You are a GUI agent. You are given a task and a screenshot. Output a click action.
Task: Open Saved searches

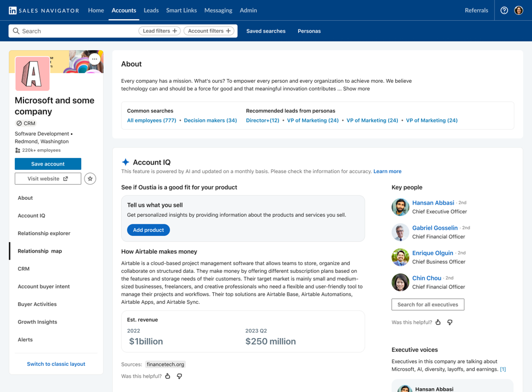(266, 31)
